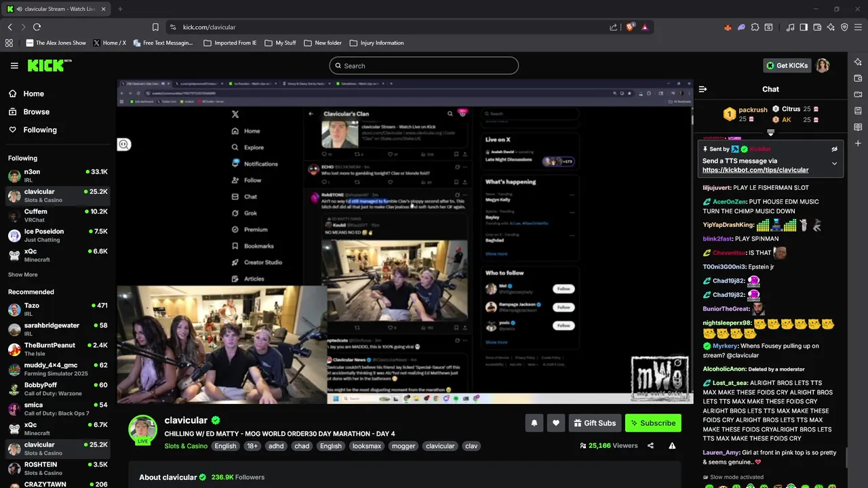Collapse the chat panel arrow icon
The image size is (868, 488).
703,89
